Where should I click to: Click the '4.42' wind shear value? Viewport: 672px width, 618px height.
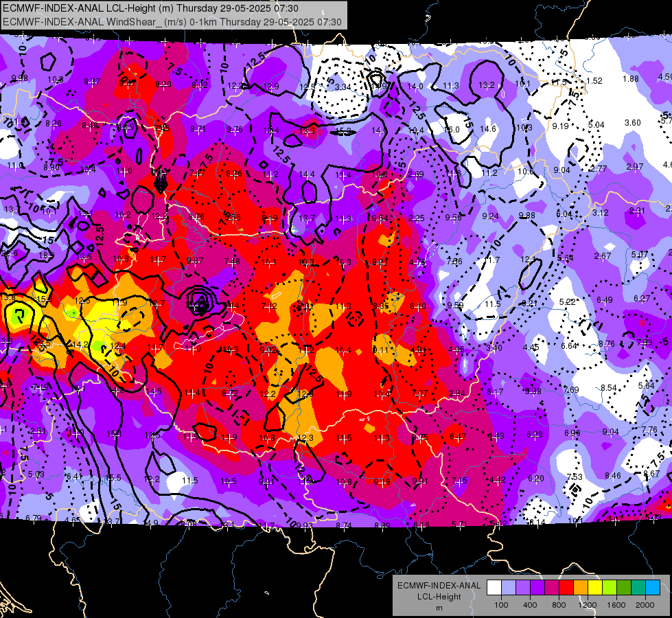498,479
